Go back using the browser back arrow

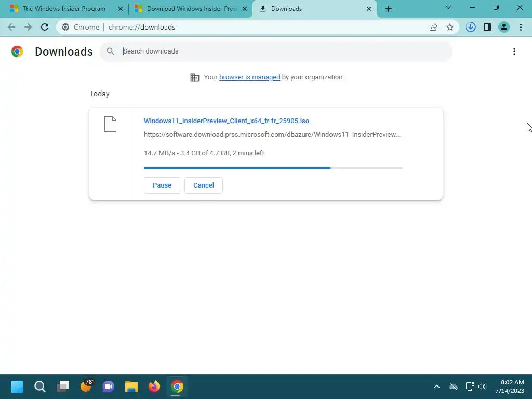11,27
